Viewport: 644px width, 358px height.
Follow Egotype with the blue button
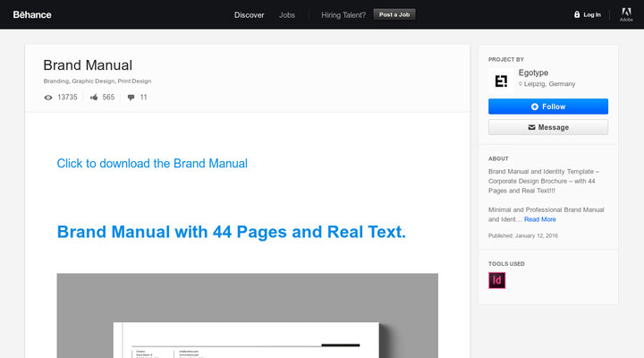(547, 107)
